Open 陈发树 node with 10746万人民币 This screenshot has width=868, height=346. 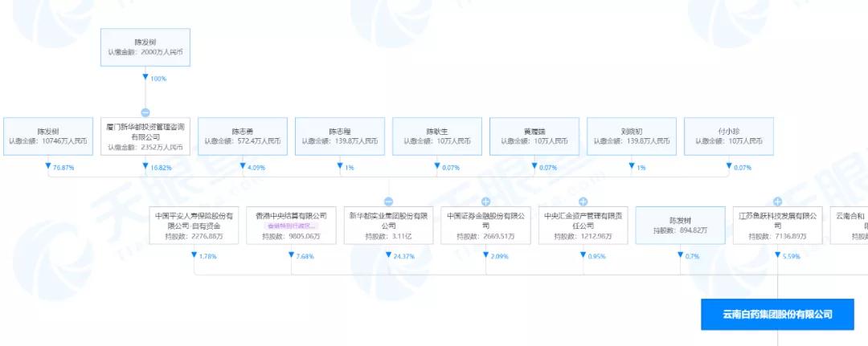point(48,136)
